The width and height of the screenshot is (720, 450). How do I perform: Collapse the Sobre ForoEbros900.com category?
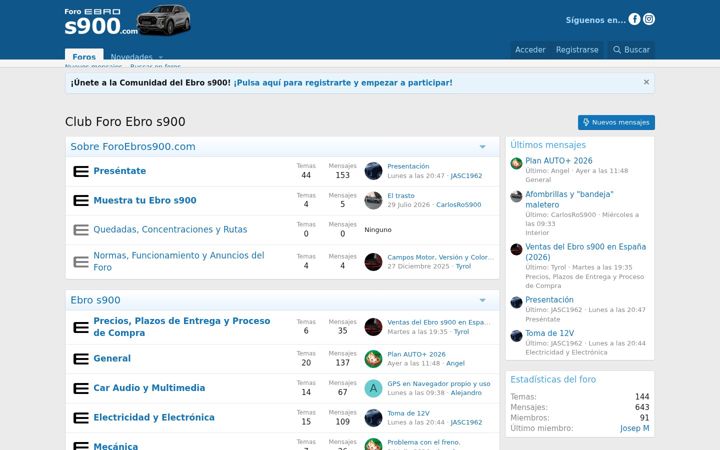point(483,147)
